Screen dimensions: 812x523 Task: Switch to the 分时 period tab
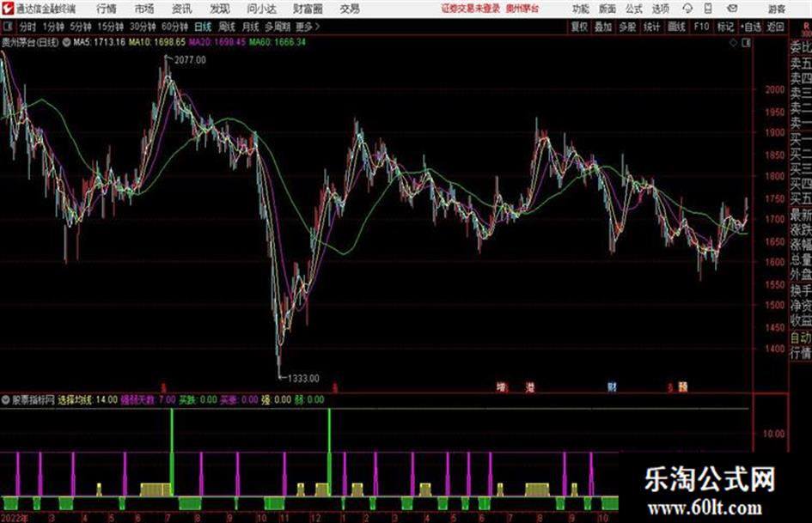pyautogui.click(x=27, y=27)
